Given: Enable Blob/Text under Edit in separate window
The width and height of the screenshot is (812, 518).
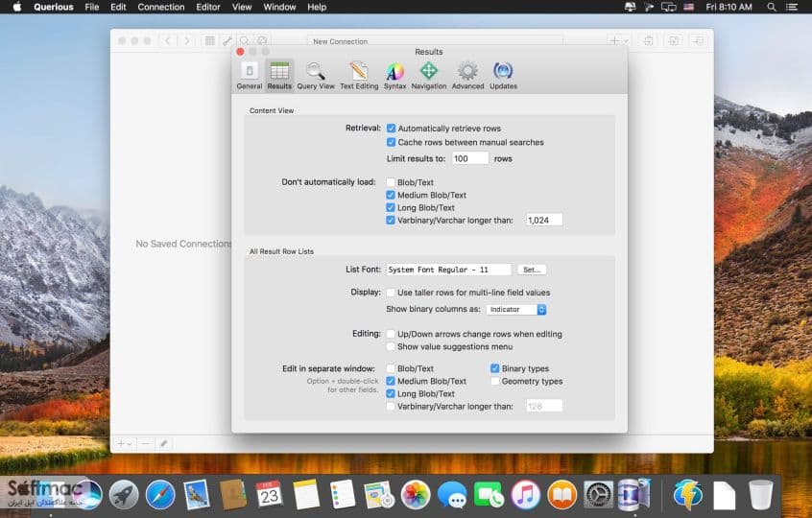Looking at the screenshot, I should [391, 368].
